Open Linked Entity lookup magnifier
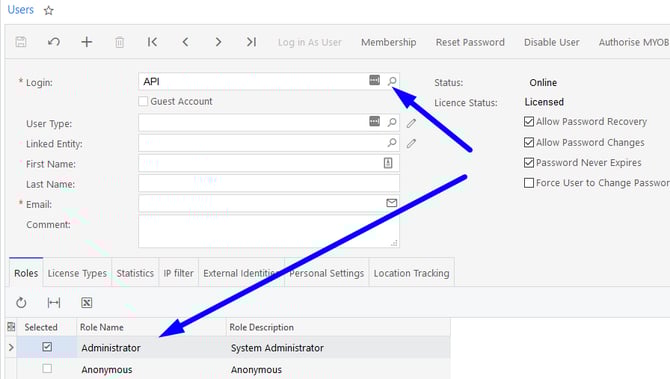This screenshot has width=670, height=379. [392, 142]
